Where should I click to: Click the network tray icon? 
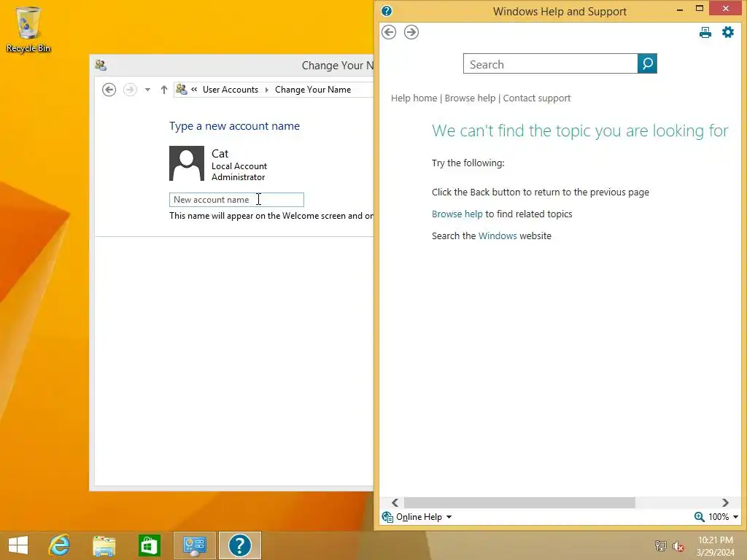[x=660, y=545]
